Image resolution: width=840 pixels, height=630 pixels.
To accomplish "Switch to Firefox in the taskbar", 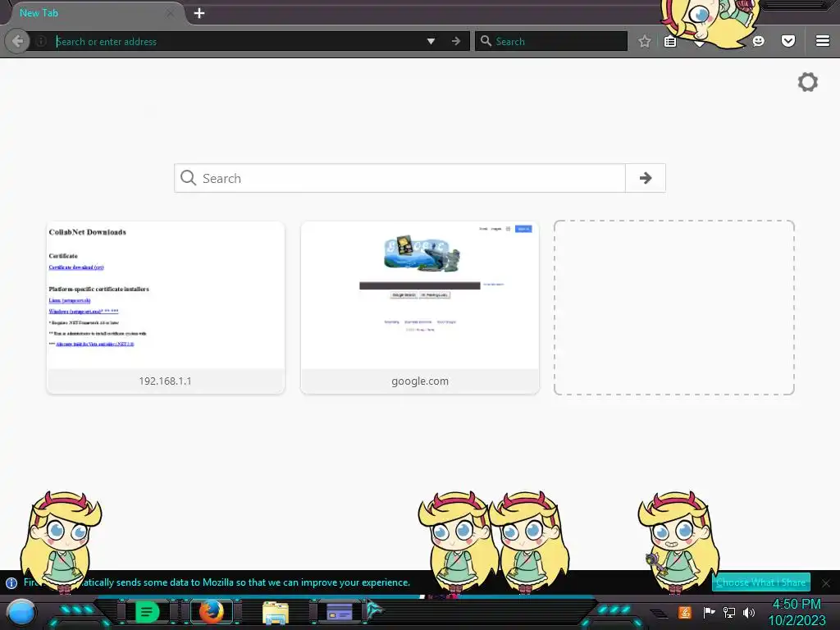I will tap(212, 612).
